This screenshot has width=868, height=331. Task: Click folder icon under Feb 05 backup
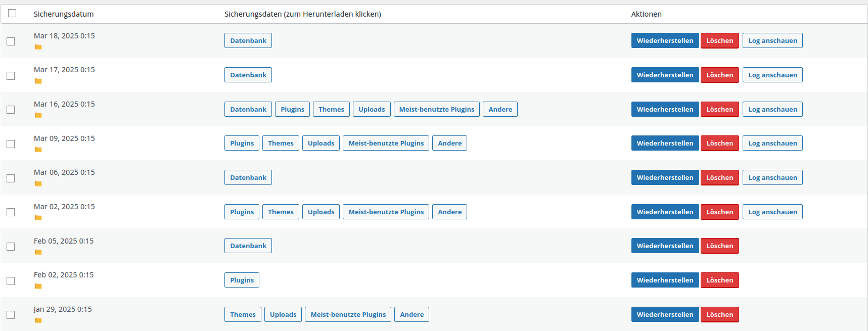[38, 252]
